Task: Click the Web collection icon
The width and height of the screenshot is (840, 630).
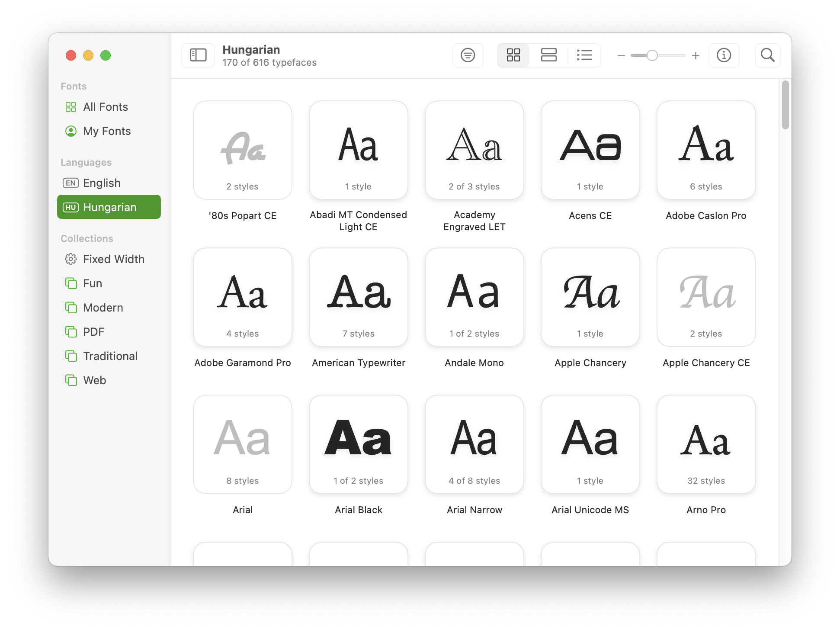Action: [x=71, y=380]
